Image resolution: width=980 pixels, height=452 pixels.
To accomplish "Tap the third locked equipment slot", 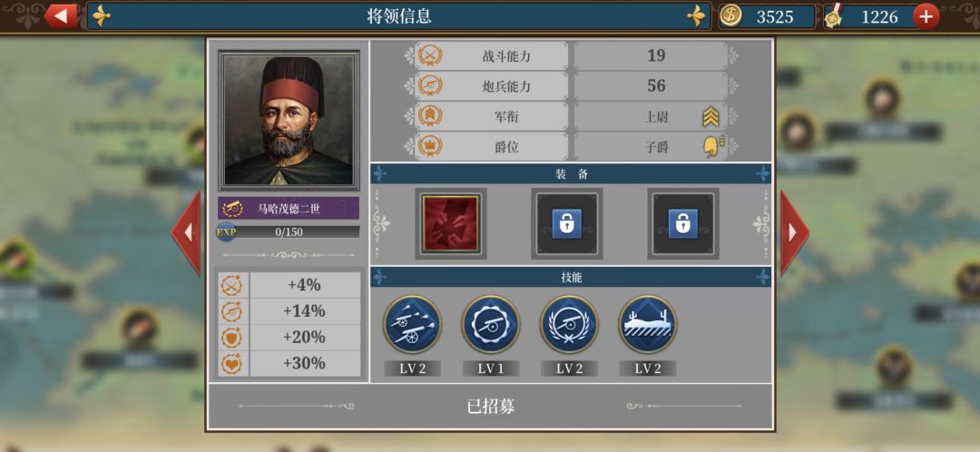I will point(683,223).
